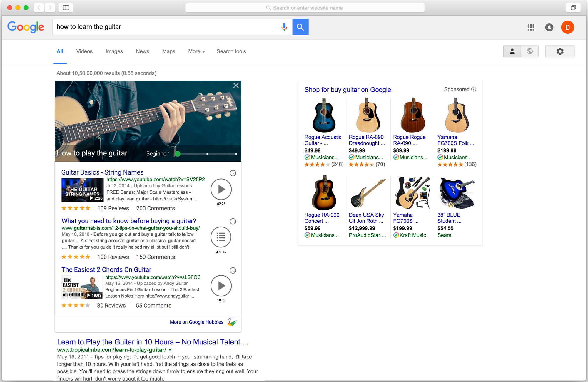
Task: Open the Rogue RA-090 Dreadnought product image
Action: click(367, 115)
